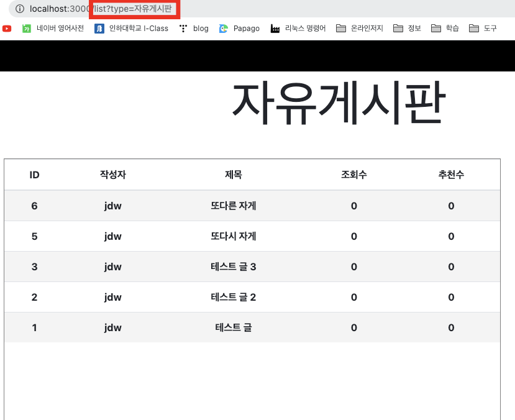Open the blog bookmark
This screenshot has width=515, height=420.
coord(194,29)
